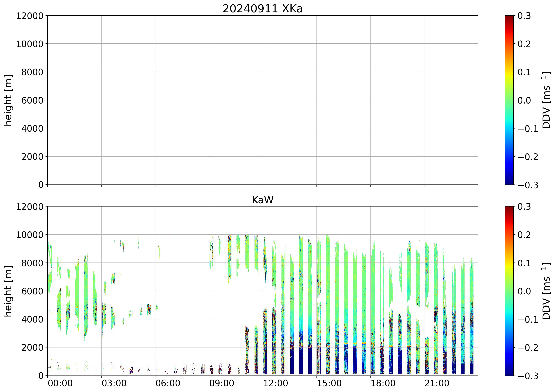
Task: Click the 00:00 x-axis tick label
Action: [60, 384]
